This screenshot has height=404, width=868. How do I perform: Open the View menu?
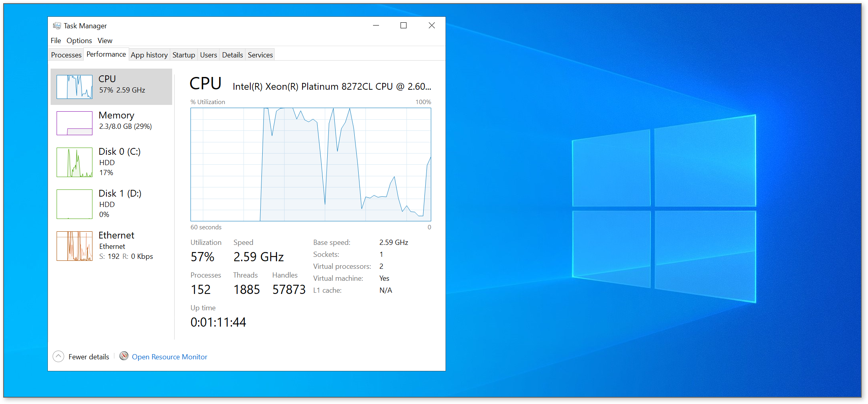click(105, 41)
